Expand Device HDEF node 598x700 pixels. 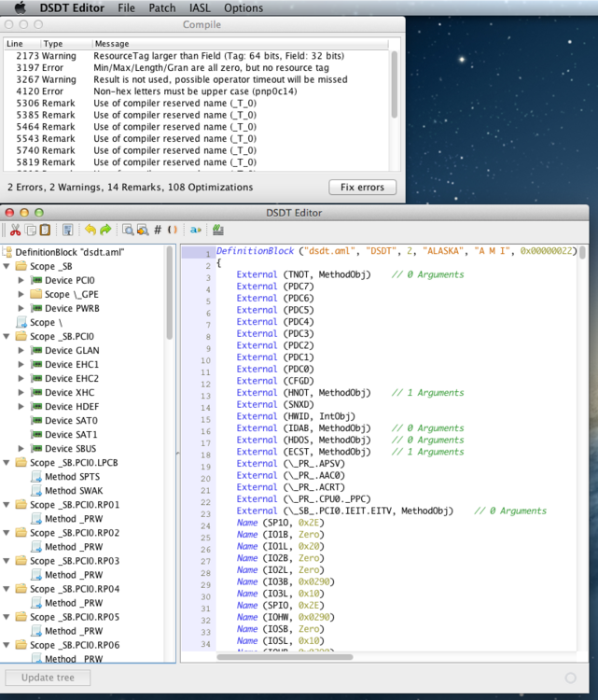[21, 407]
